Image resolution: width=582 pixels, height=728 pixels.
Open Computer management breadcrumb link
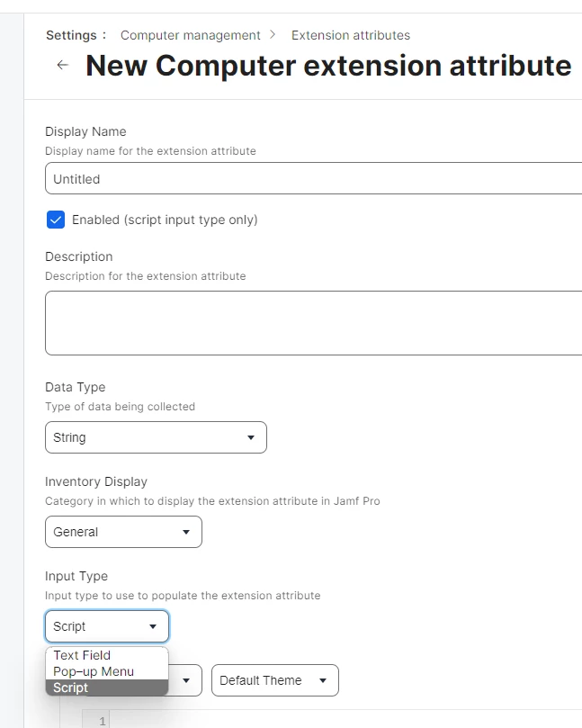point(190,35)
